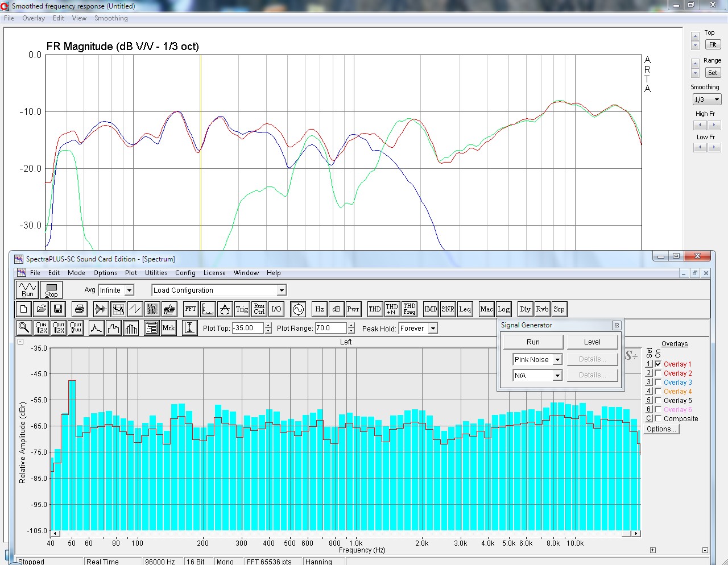The width and height of the screenshot is (728, 565).
Task: Save with the floppy disk icon
Action: (x=57, y=309)
